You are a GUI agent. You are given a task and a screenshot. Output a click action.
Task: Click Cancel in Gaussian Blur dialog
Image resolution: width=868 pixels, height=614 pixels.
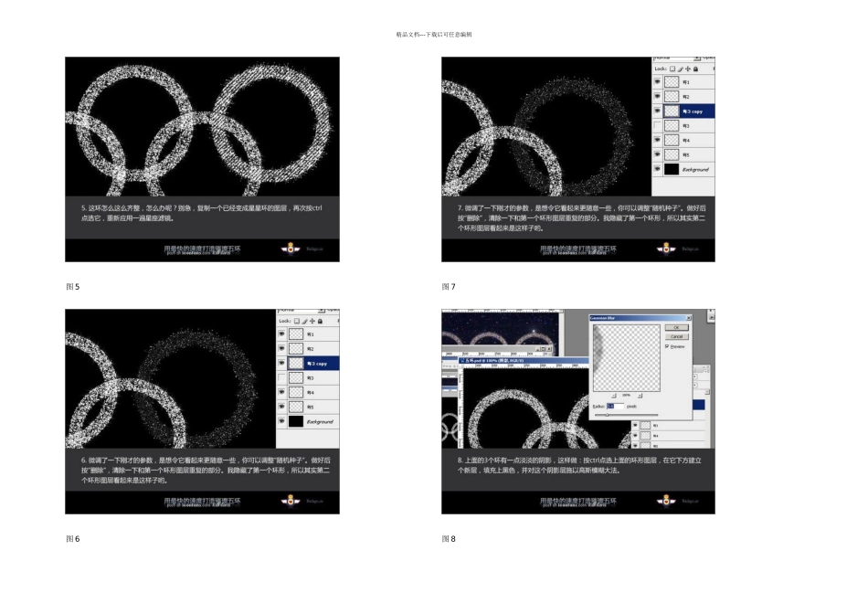click(676, 336)
